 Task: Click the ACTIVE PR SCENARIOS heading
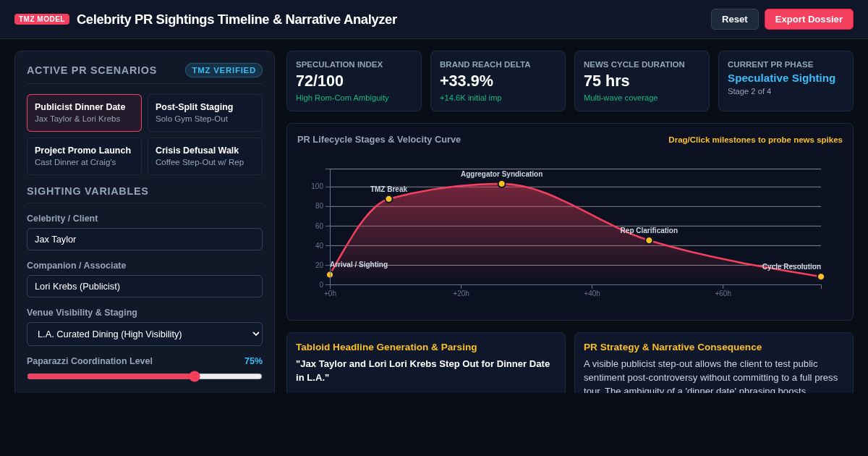coord(92,70)
